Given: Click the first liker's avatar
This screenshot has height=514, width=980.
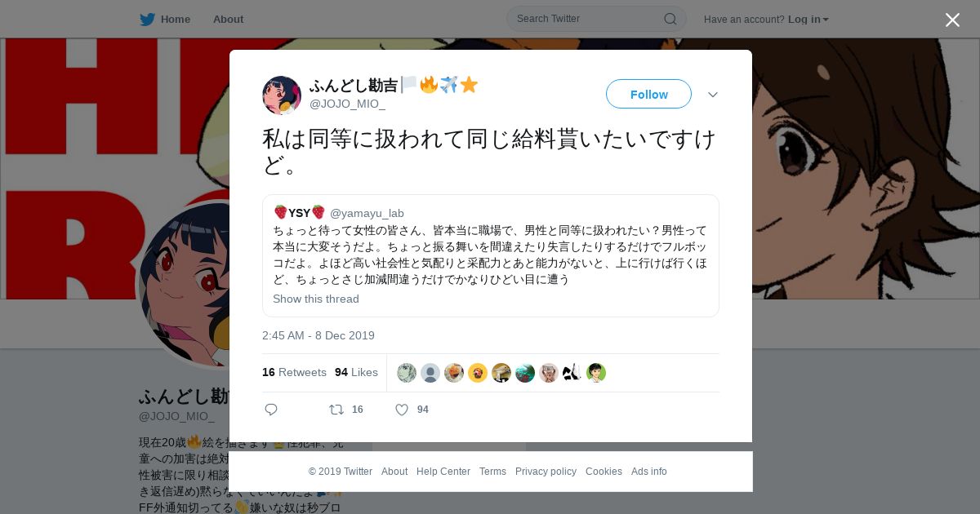Looking at the screenshot, I should [x=407, y=373].
